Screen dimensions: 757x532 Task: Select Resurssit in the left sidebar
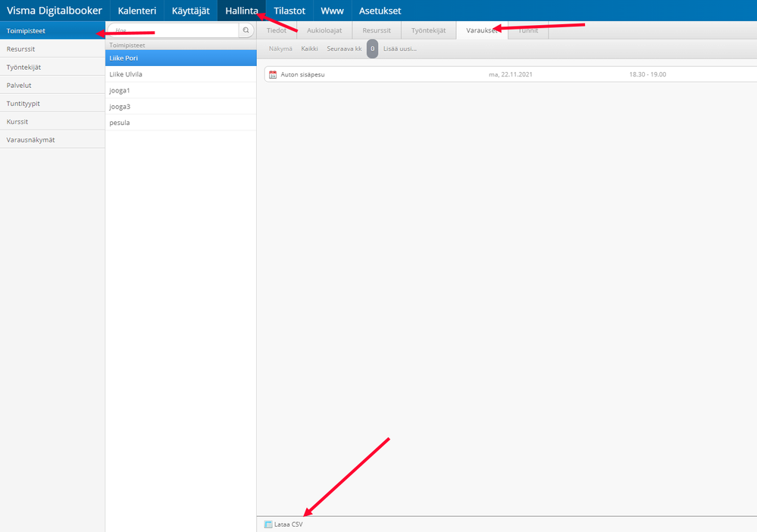(52, 49)
